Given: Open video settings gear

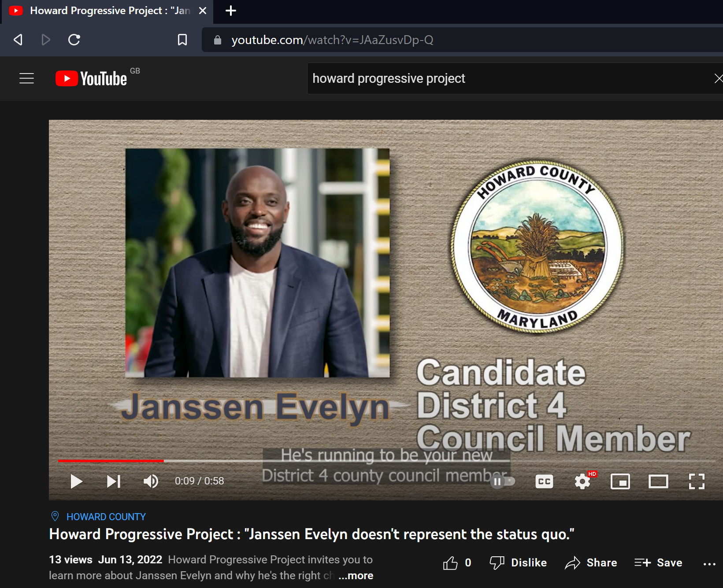Looking at the screenshot, I should [582, 481].
